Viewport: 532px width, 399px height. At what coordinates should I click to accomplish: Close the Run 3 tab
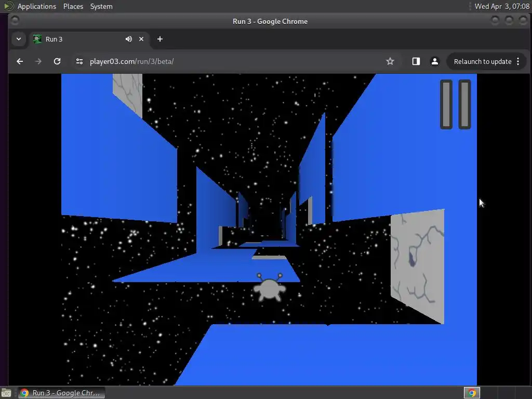coord(141,39)
